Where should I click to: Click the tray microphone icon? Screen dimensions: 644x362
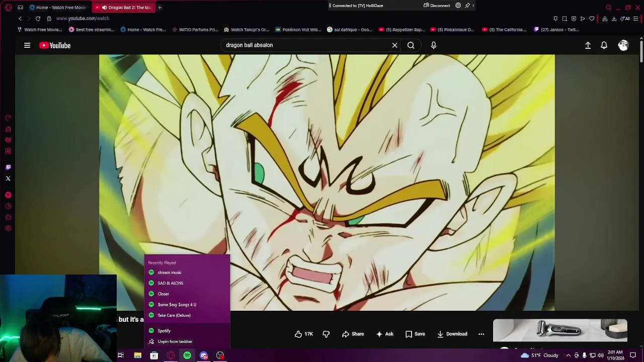tap(584, 355)
